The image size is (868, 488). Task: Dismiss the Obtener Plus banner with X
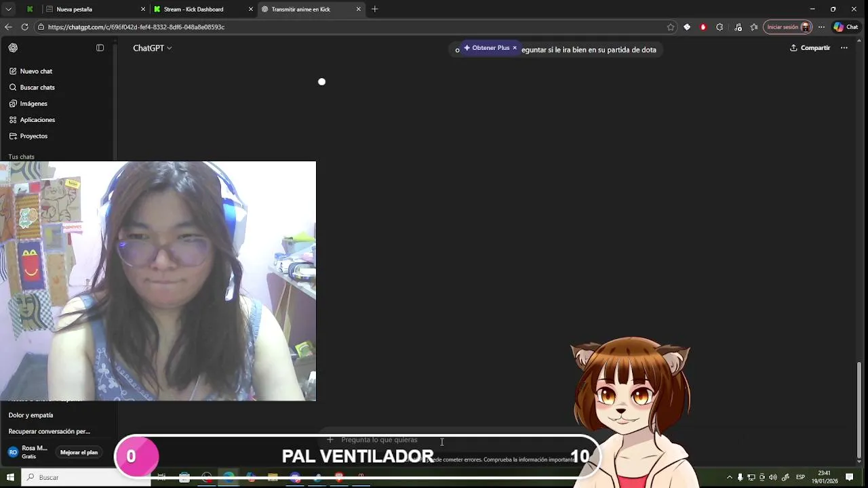pos(515,48)
